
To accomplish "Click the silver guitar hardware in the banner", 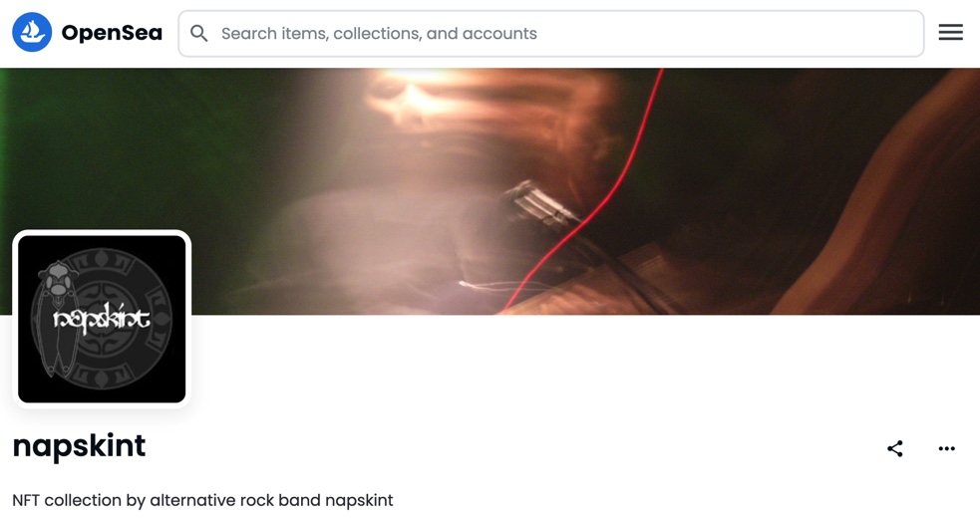I will click(x=541, y=203).
